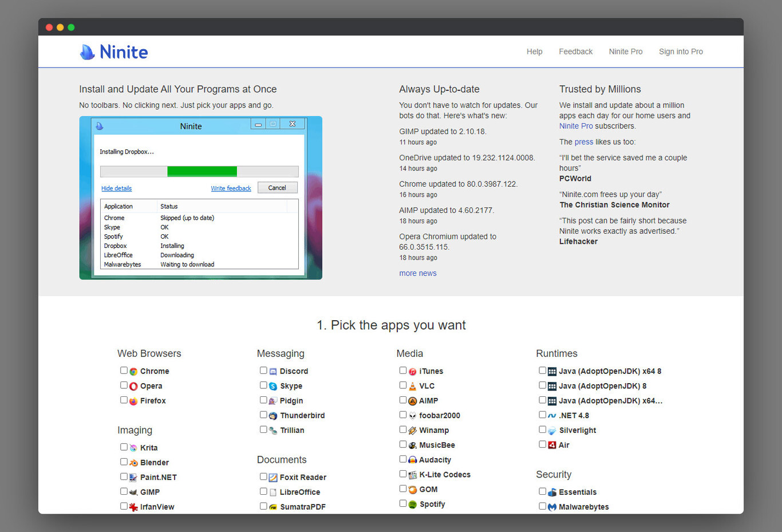Click the green installation progress bar
This screenshot has height=532, width=782.
pos(202,171)
